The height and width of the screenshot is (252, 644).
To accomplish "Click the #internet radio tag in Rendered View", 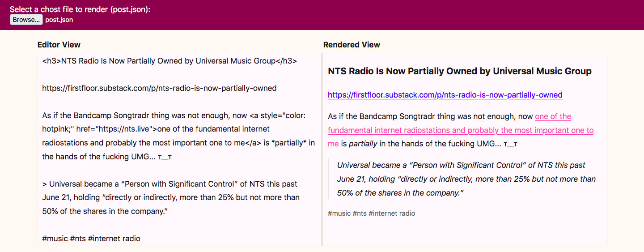I will coord(392,214).
